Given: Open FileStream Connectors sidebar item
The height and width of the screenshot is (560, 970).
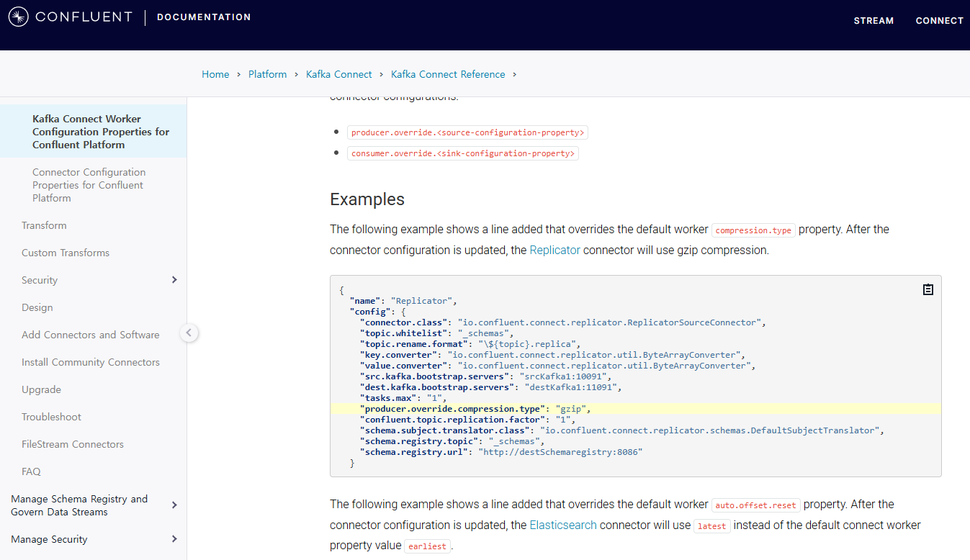Looking at the screenshot, I should pyautogui.click(x=73, y=444).
